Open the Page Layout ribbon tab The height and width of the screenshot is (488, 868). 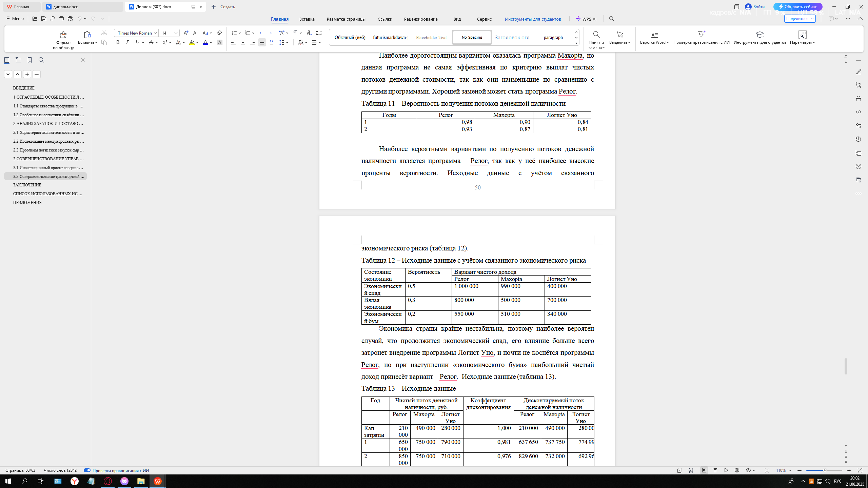tap(346, 19)
